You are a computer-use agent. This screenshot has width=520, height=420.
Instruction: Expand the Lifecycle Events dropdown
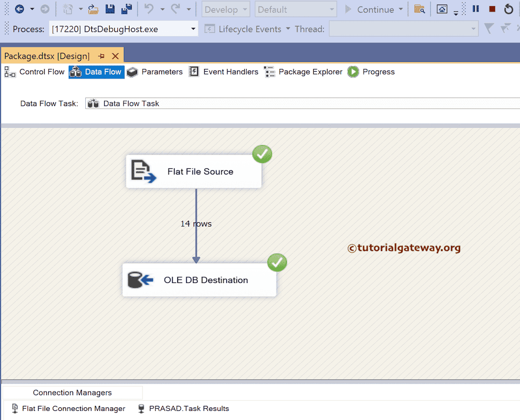coord(288,29)
